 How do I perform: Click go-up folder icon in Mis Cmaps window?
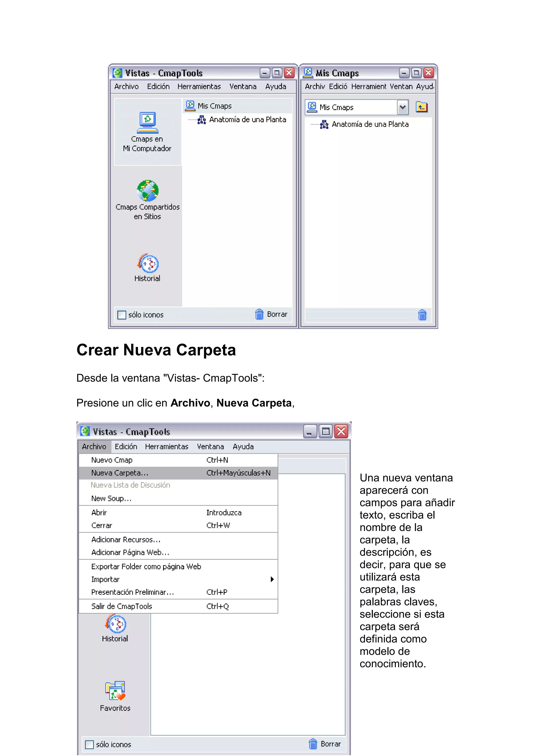[x=421, y=107]
